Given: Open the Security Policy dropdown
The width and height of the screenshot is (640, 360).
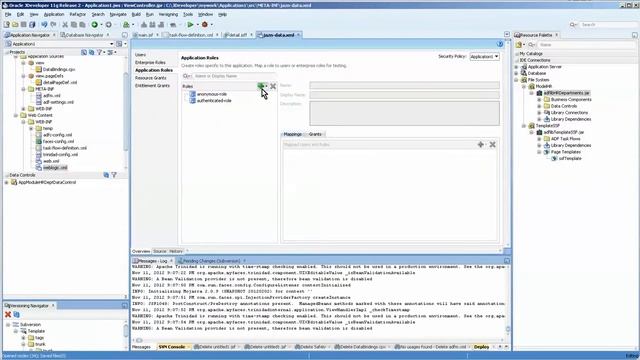Looking at the screenshot, I should click(484, 57).
